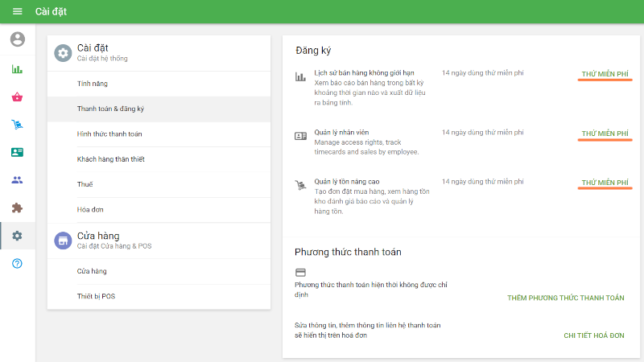Click Thêm phương thức thanh toán

click(x=565, y=298)
